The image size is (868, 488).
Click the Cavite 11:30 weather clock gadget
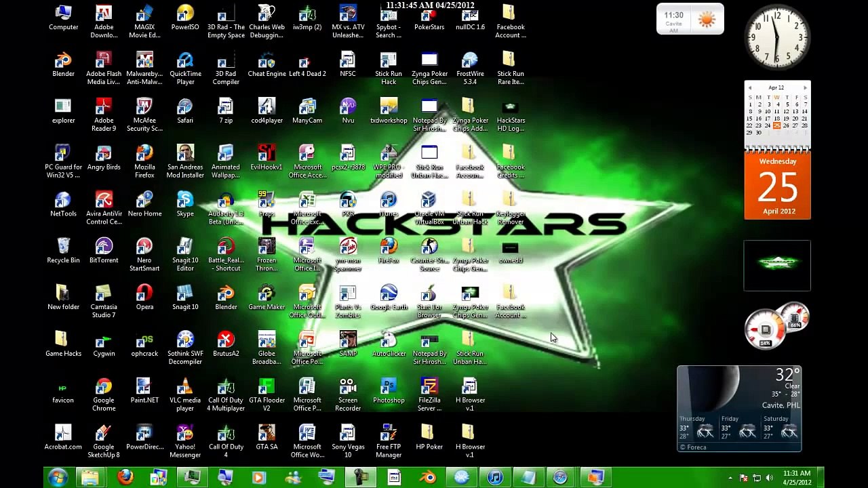tap(690, 19)
